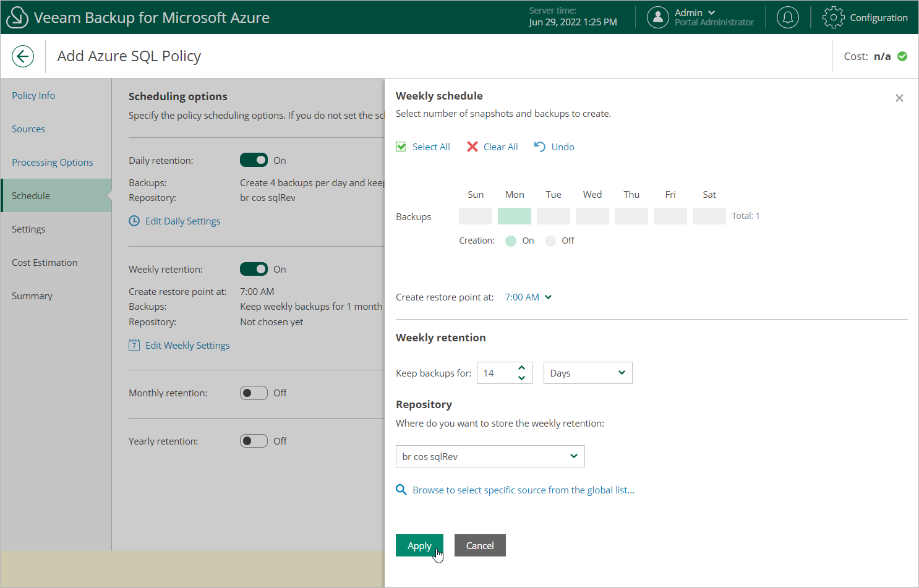The height and width of the screenshot is (588, 919).
Task: Click the back arrow icon
Action: 23,56
